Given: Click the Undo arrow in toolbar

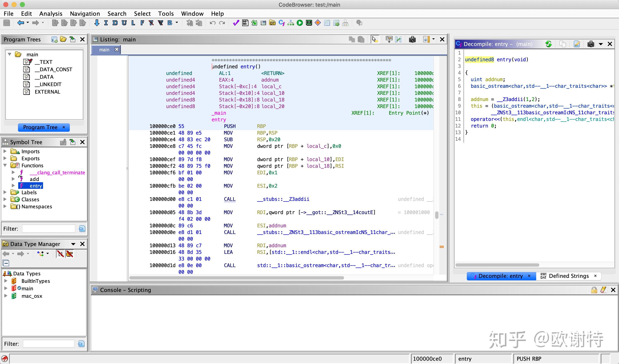Looking at the screenshot, I should (x=213, y=23).
